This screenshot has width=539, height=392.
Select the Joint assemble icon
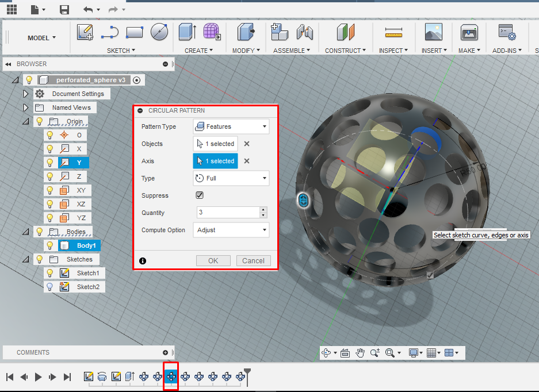pos(304,32)
